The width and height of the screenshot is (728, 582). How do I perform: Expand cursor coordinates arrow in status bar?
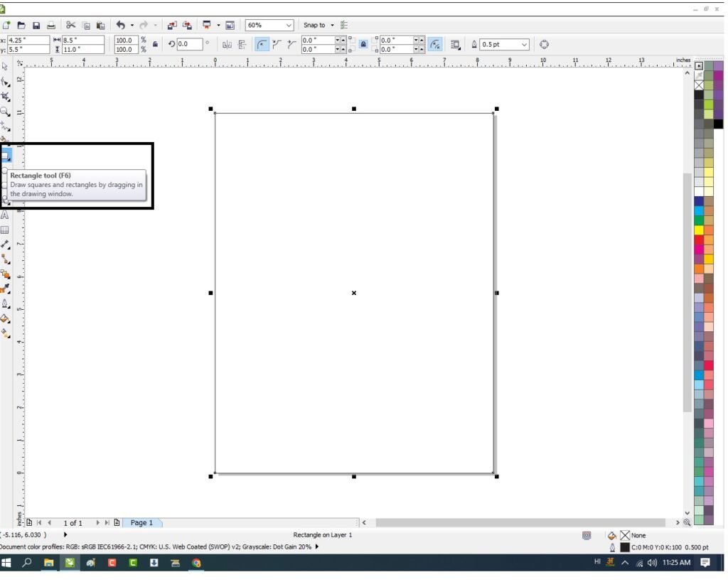pos(65,535)
